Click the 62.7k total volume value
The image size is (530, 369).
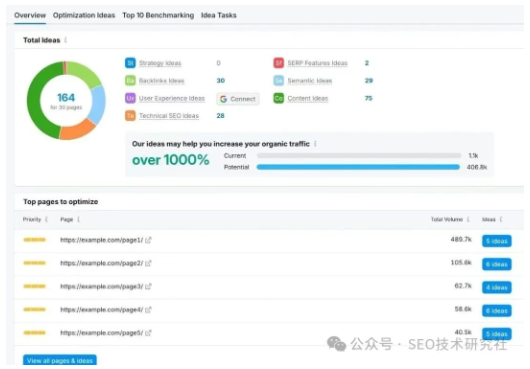point(463,286)
